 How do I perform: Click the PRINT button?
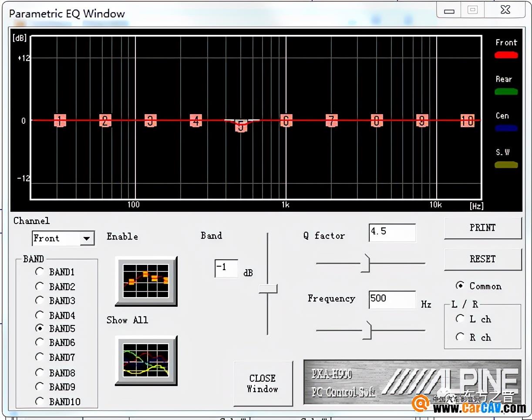tap(482, 228)
